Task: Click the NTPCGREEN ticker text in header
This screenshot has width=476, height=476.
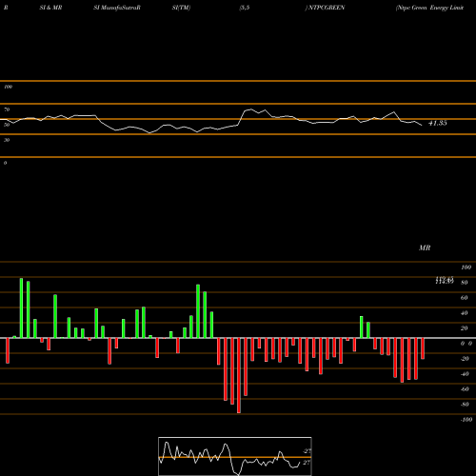Action: pos(327,8)
